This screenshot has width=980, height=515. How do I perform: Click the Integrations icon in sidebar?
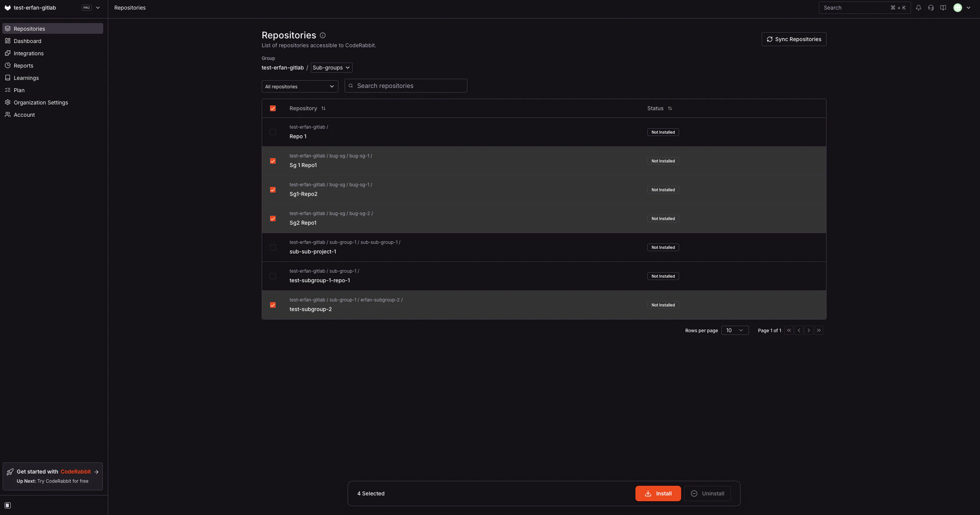(8, 53)
